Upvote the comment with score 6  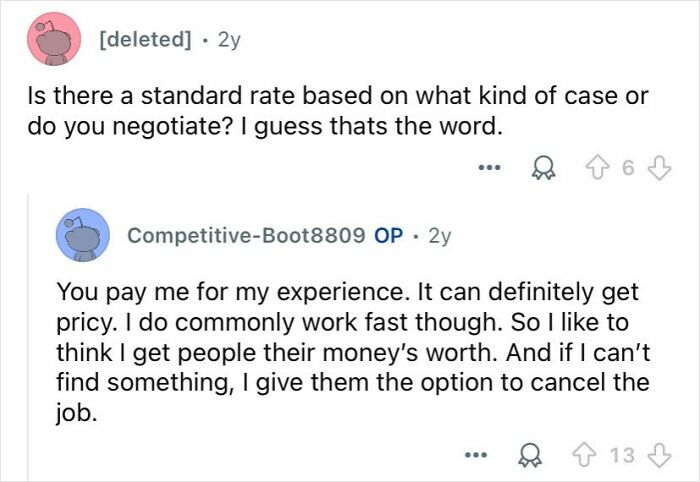[x=598, y=167]
